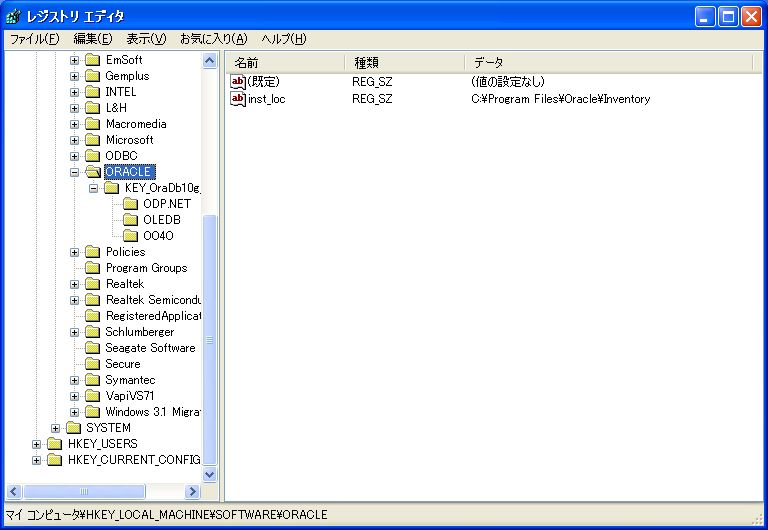Screen dimensions: 768x530
Task: Click the tree scroll down arrow
Action: click(x=210, y=474)
